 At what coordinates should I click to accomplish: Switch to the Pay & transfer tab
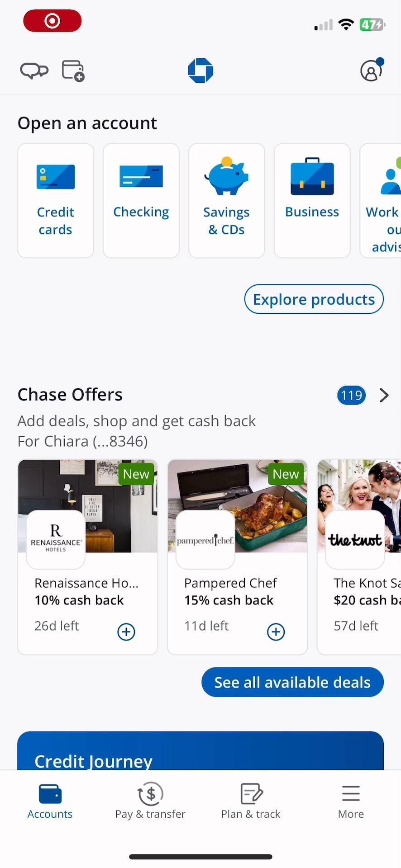(x=150, y=802)
